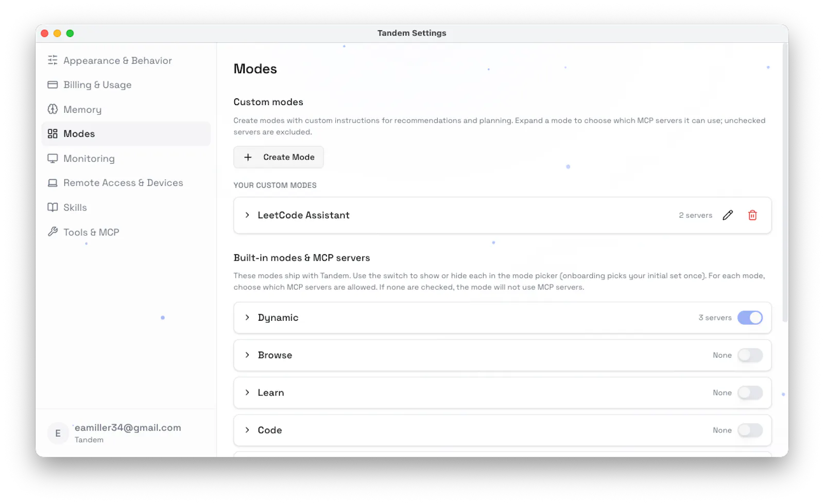Click the Billing & Usage card icon

pyautogui.click(x=53, y=84)
